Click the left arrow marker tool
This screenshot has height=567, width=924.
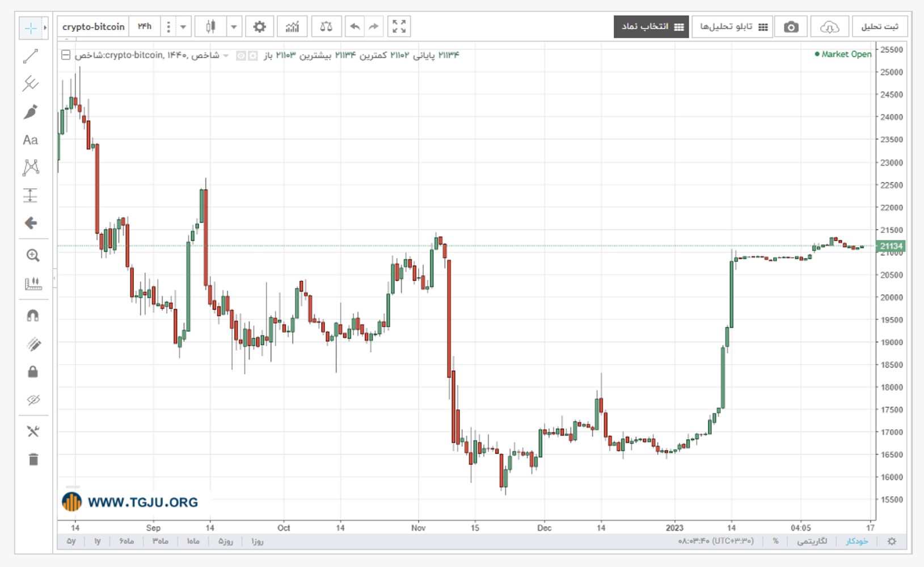pos(31,223)
